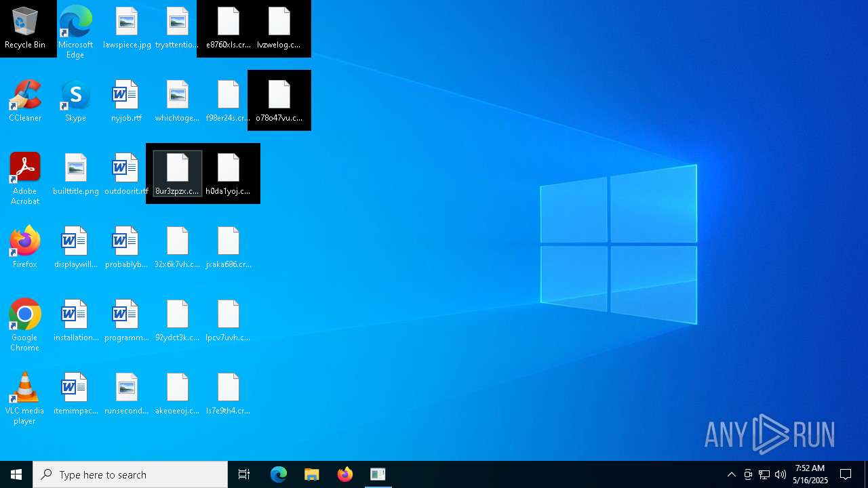The image size is (868, 488).
Task: Show hidden system tray icons
Action: pos(731,474)
